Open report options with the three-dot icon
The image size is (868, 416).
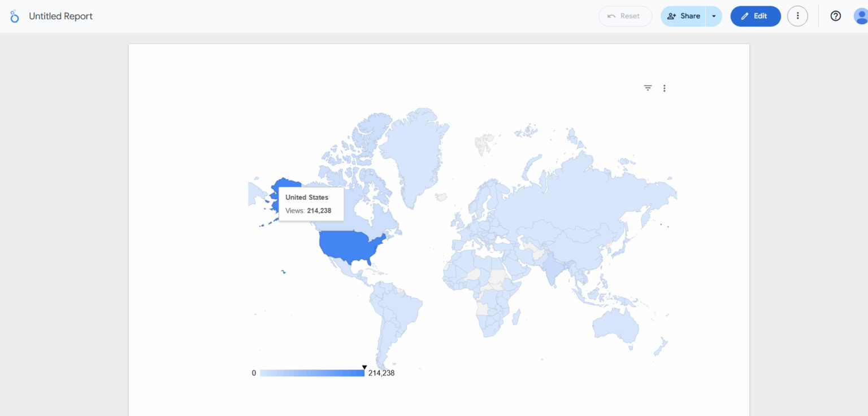coord(797,16)
